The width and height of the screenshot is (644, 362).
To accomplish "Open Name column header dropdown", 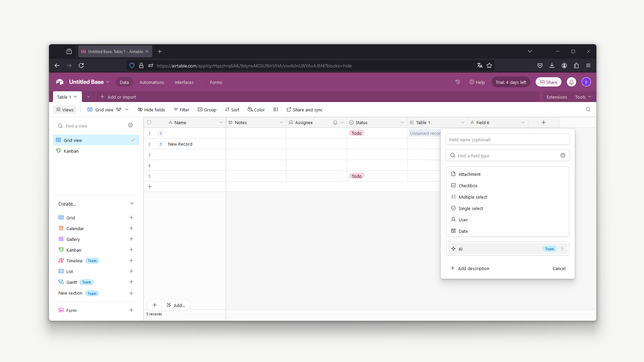I will click(221, 122).
